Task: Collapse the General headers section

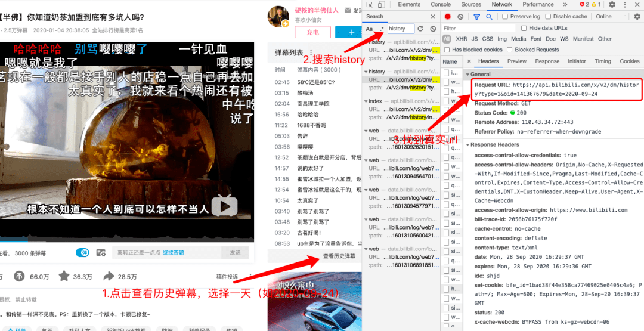Action: pos(467,75)
